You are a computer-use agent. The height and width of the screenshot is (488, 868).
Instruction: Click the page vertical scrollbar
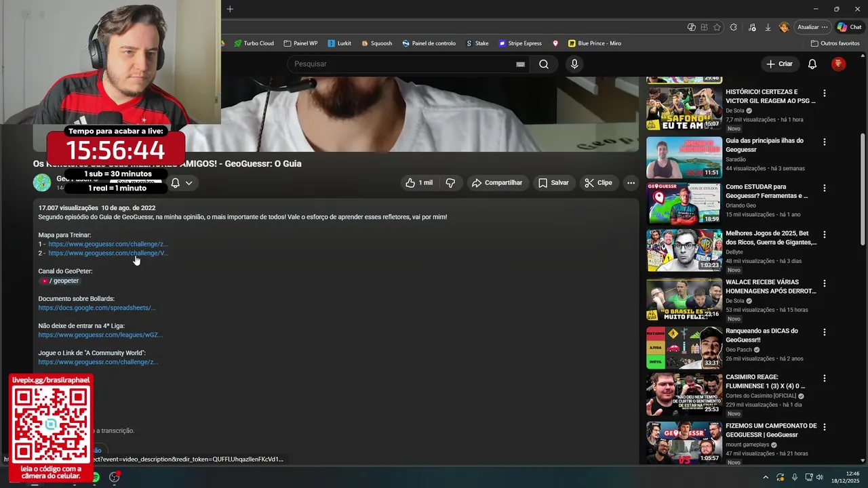point(863,190)
